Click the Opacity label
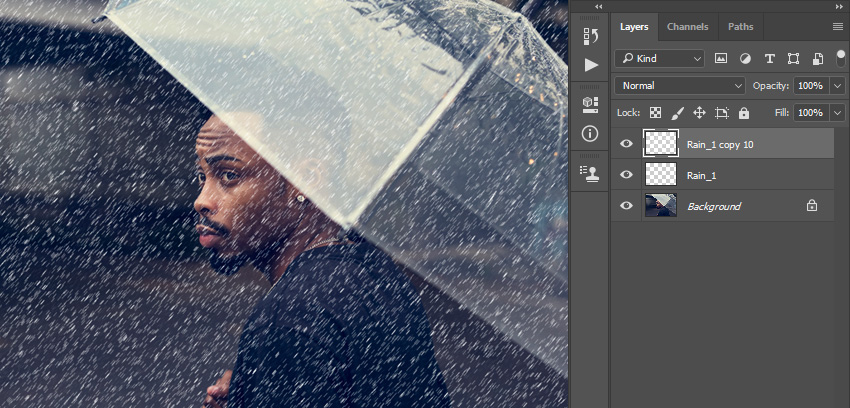The height and width of the screenshot is (408, 850). click(x=770, y=86)
